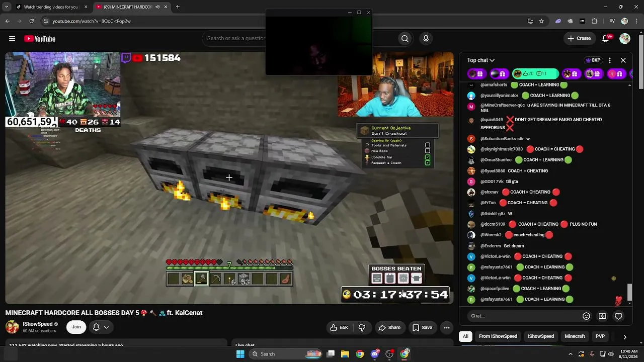
Task: Dislike the video with thumbs down
Action: [362, 328]
